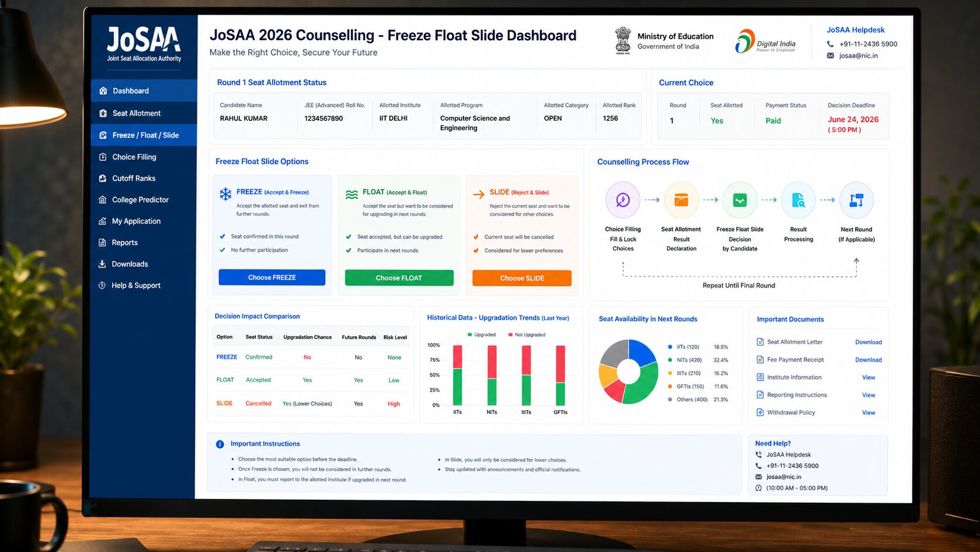Click the seat availability donut chart

click(x=628, y=371)
